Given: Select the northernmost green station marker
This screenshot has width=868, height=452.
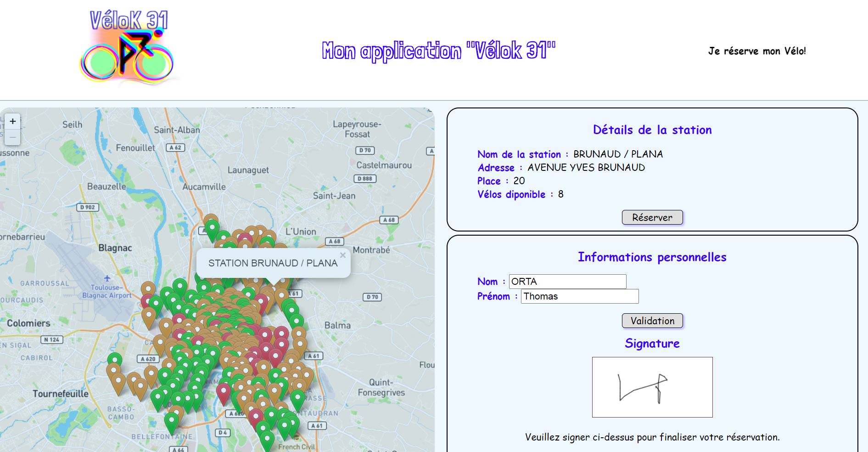Looking at the screenshot, I should tap(212, 228).
